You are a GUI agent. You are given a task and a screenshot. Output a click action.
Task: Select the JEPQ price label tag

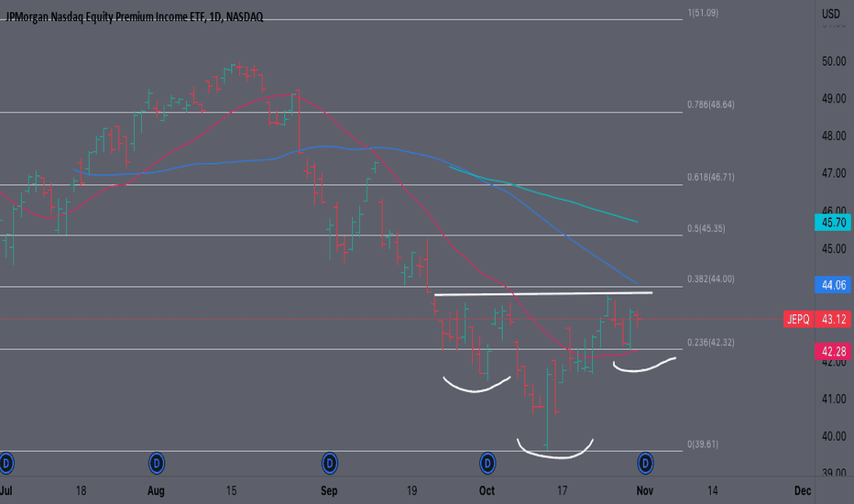coord(798,319)
